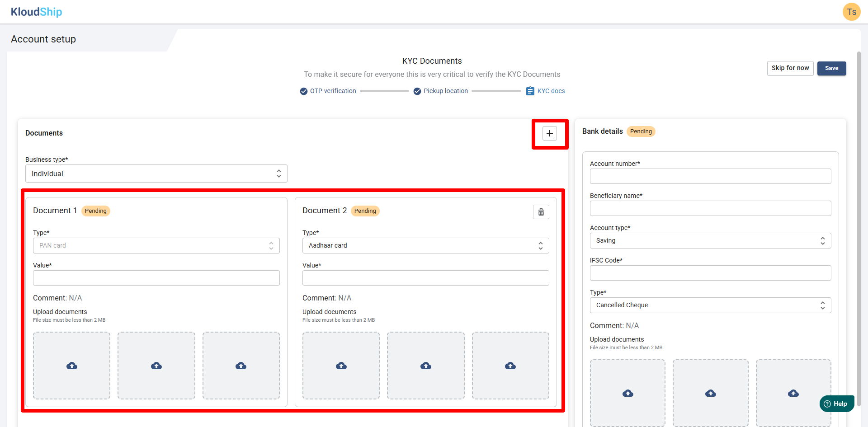Click the Documents section heading

pyautogui.click(x=44, y=133)
